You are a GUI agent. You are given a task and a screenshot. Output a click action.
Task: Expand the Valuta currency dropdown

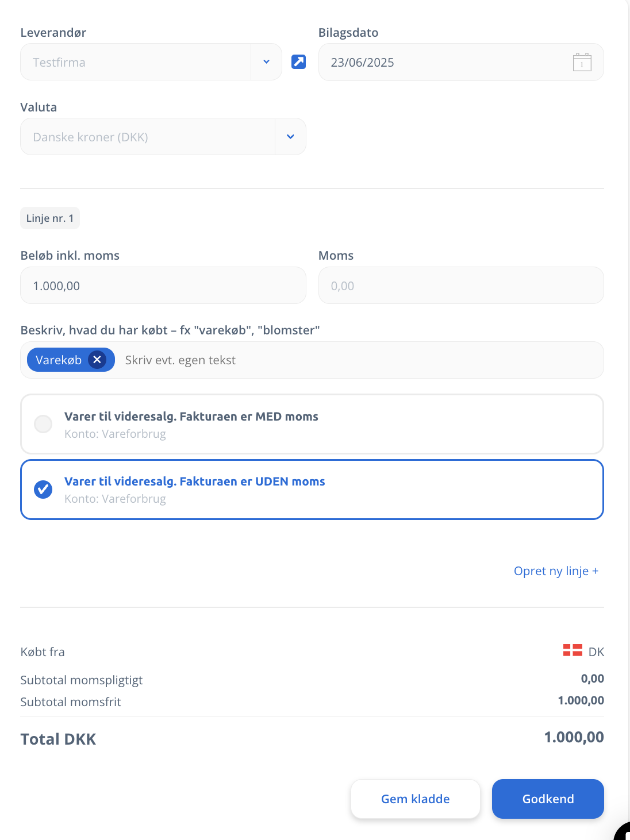pyautogui.click(x=290, y=137)
